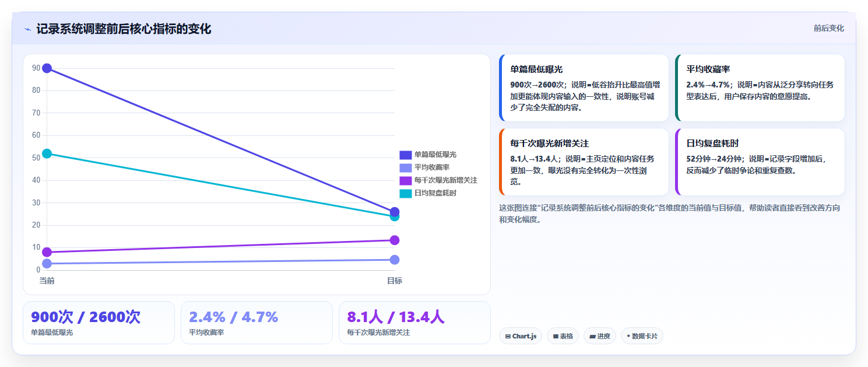Click the 2.4%→4.7% text in the card
Screen dimensions: 868x367
[x=708, y=85]
